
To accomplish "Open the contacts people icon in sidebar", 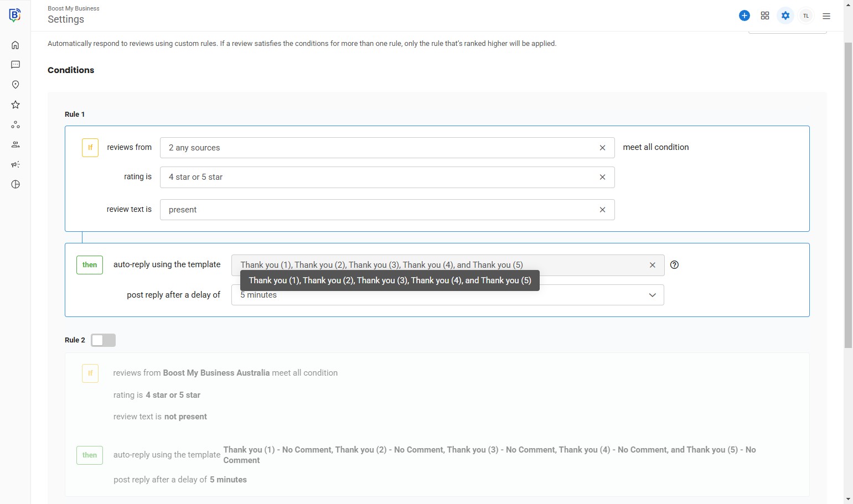I will point(15,144).
